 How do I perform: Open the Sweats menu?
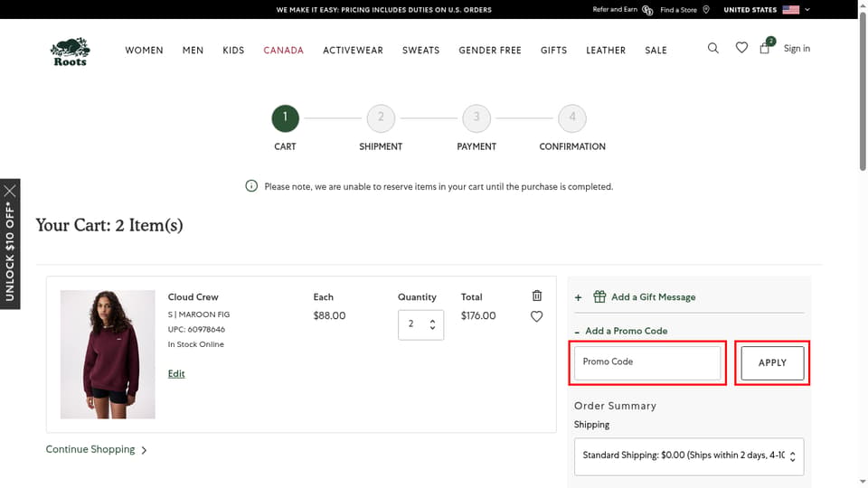tap(420, 51)
